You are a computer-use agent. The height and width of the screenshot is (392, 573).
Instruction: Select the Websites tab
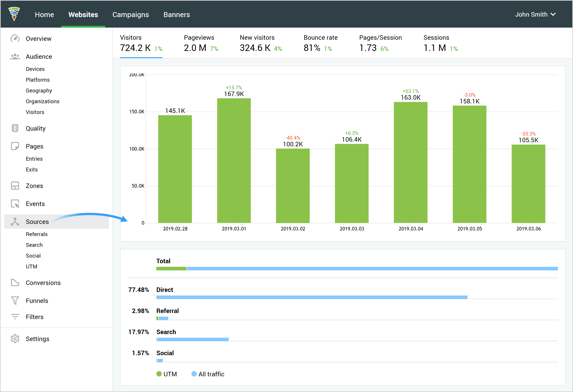click(x=83, y=14)
